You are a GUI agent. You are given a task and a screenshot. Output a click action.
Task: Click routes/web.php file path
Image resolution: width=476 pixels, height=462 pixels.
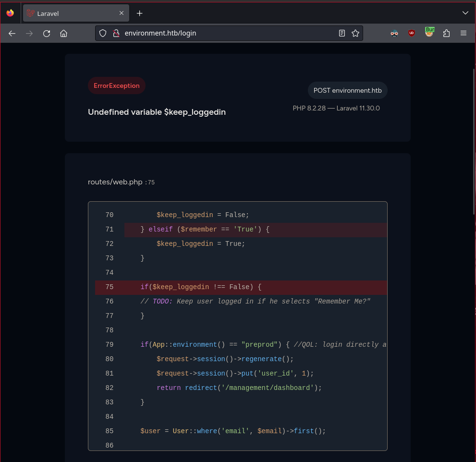point(115,182)
